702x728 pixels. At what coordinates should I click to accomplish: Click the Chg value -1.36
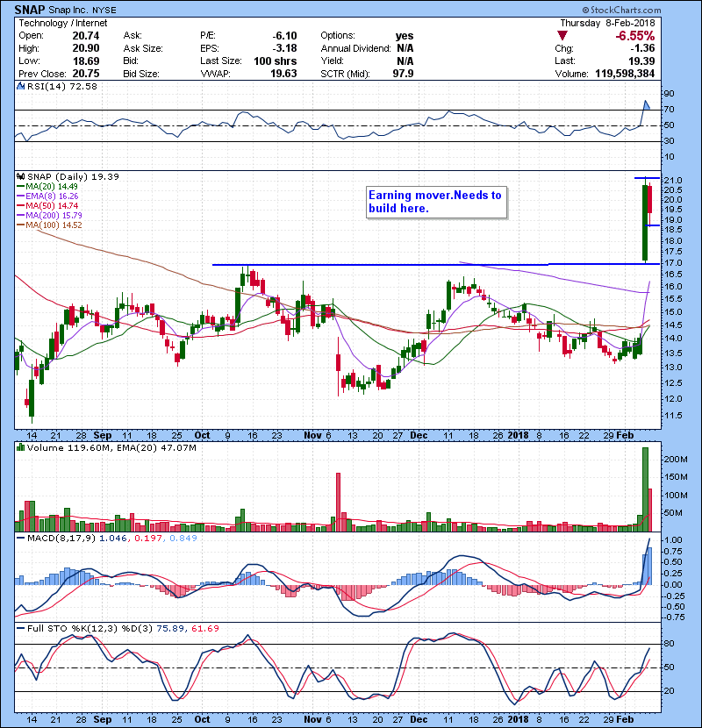pos(642,48)
